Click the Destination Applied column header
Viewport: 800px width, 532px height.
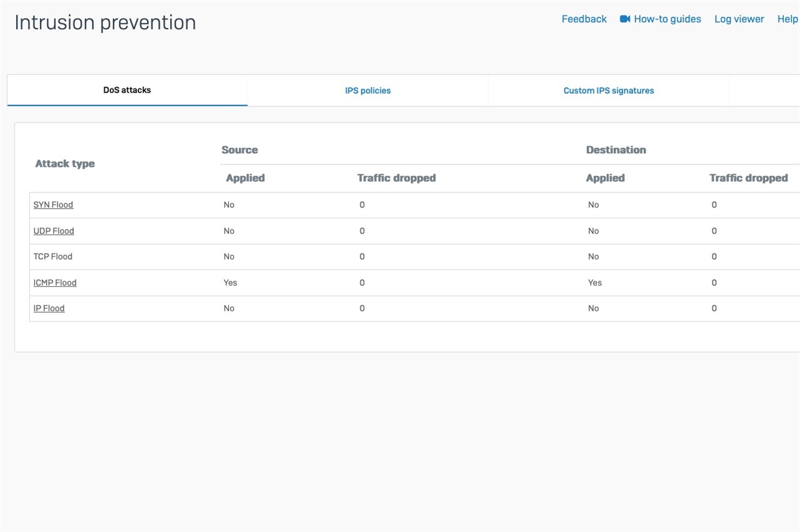(x=605, y=178)
